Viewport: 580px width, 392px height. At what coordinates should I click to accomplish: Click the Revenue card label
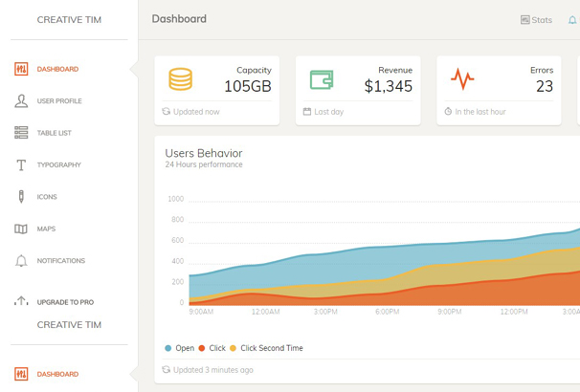395,70
